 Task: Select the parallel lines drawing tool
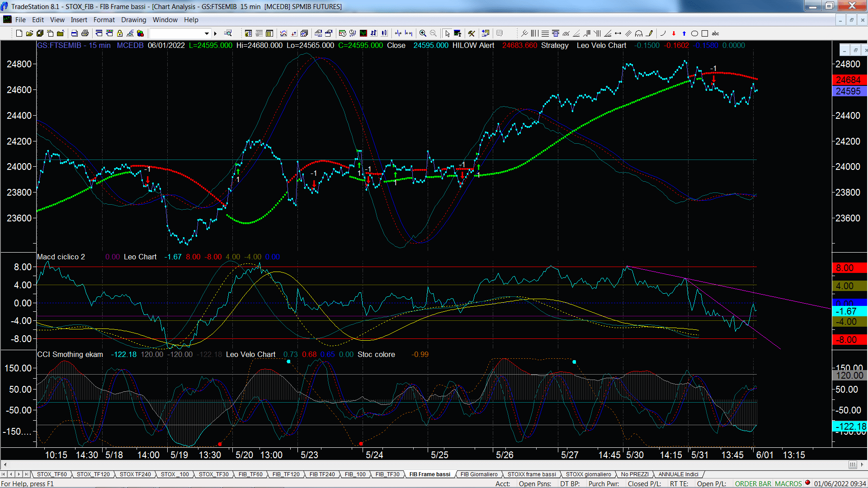628,33
